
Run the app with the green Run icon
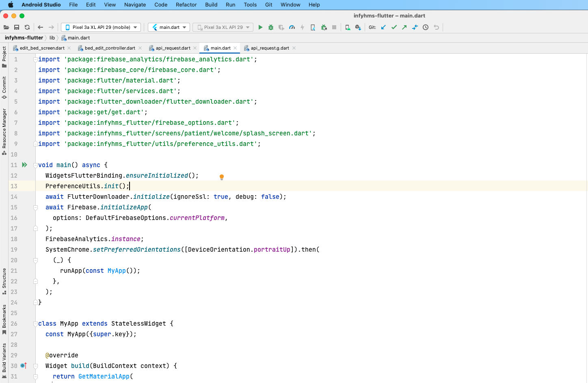pyautogui.click(x=260, y=27)
